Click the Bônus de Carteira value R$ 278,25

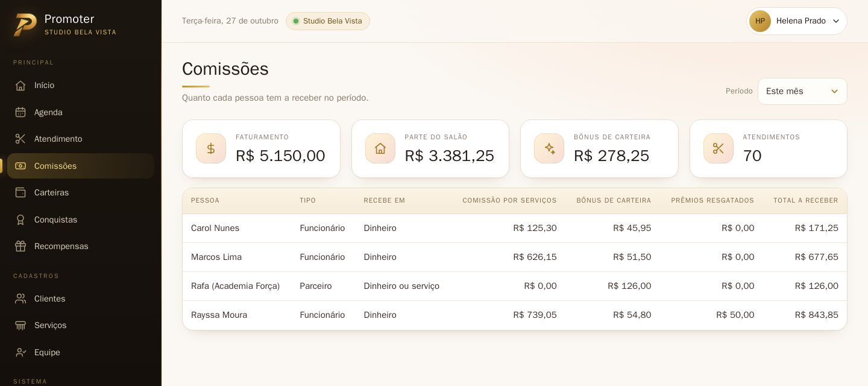pos(612,156)
